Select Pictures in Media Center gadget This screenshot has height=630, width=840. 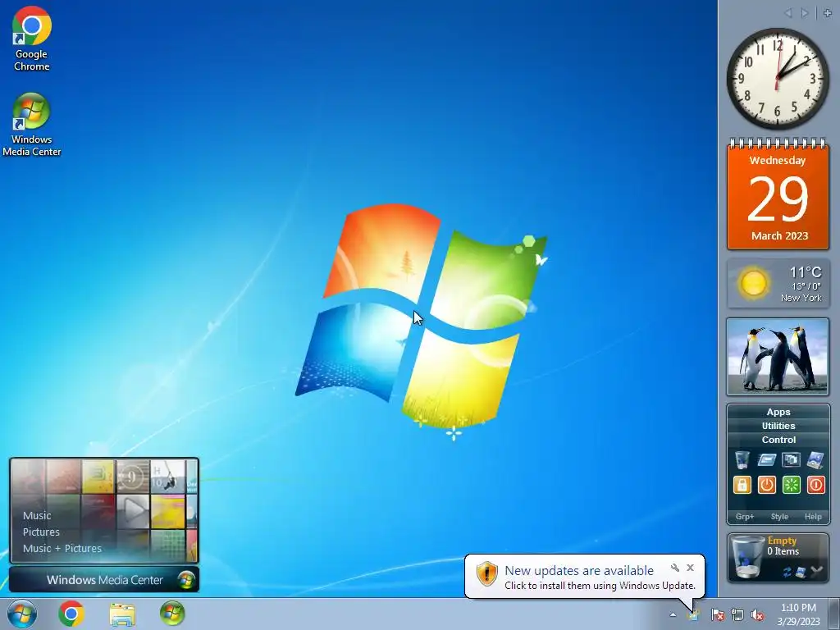click(41, 532)
